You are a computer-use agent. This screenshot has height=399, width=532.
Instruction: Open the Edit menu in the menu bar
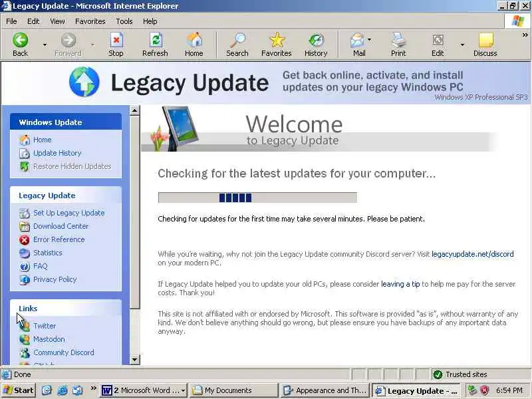33,21
